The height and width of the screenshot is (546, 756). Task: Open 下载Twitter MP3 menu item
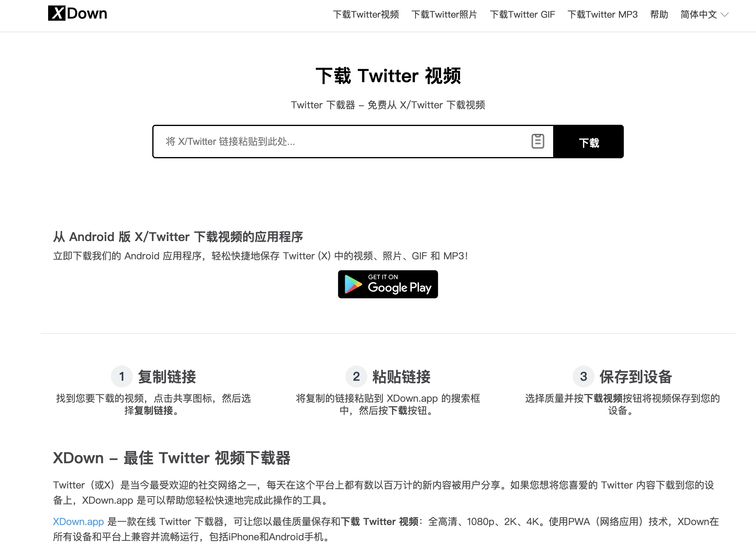(602, 15)
